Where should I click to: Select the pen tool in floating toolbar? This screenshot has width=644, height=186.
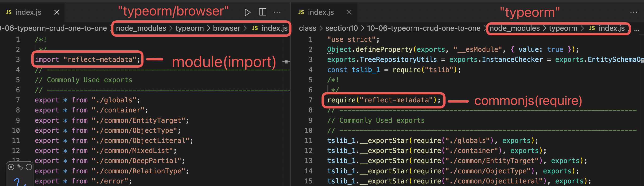[20, 167]
